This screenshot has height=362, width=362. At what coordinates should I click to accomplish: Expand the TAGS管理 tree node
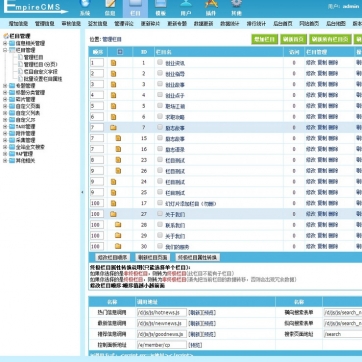5,127
